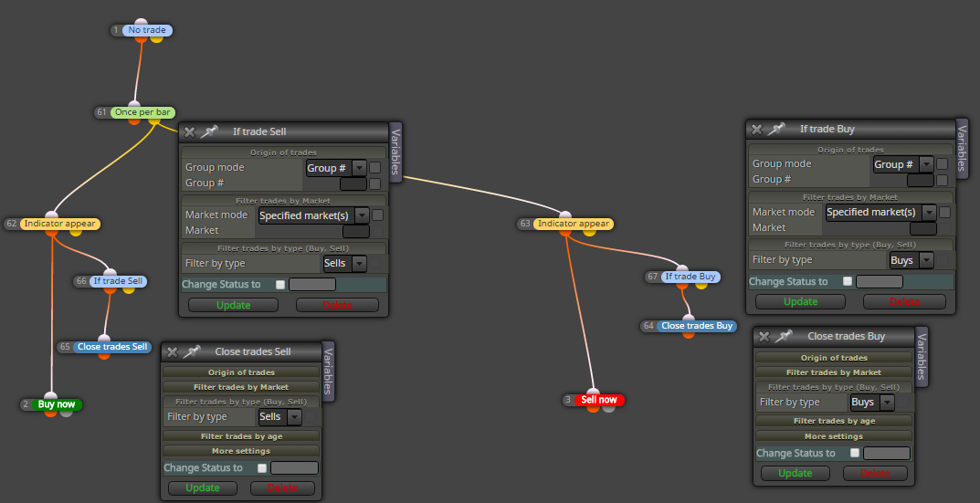
Task: Select the If trade Buy node 67
Action: 690,277
